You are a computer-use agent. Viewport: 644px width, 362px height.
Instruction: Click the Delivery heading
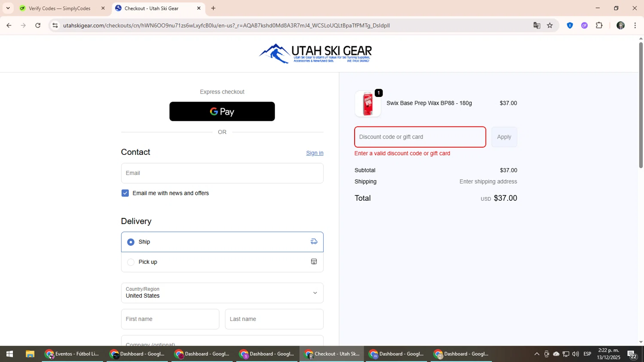pos(136,221)
